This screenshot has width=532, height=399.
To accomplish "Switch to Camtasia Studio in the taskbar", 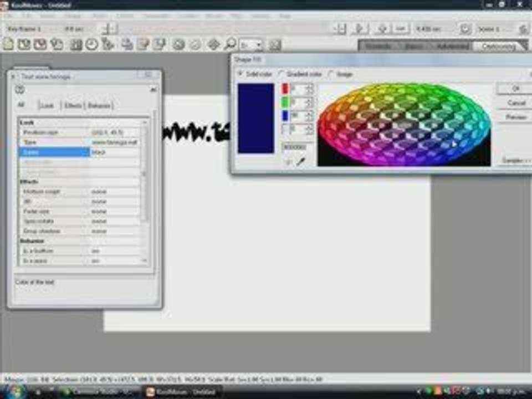I will click(x=99, y=392).
